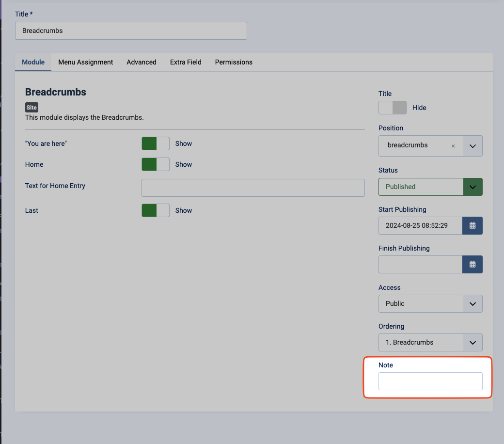Click the Title text field
This screenshot has height=444, width=504.
coord(131,31)
